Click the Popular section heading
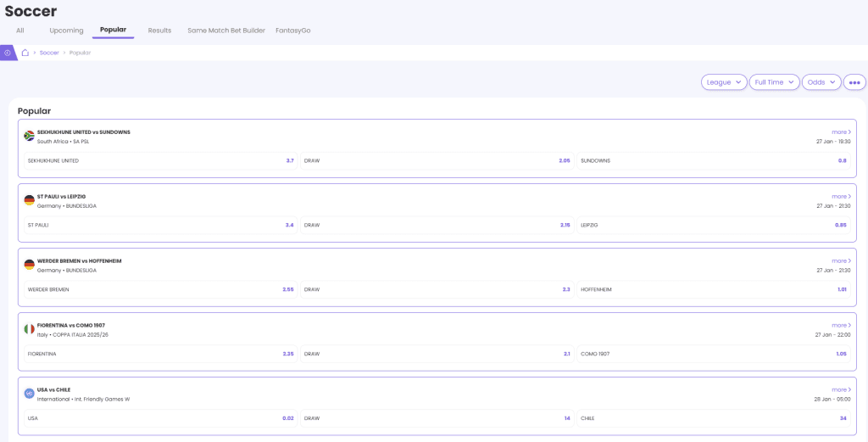Screen dimensions: 868x442 pos(34,111)
